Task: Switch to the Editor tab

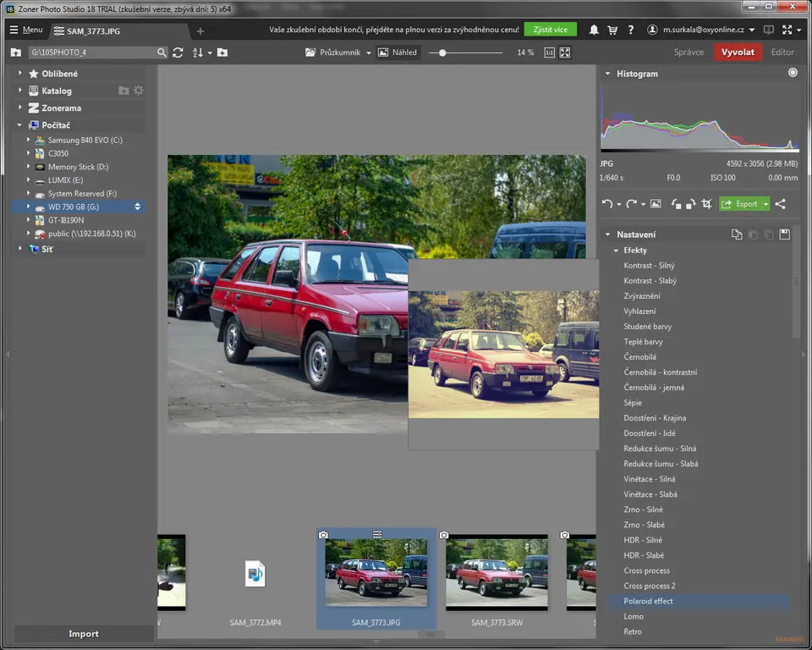Action: [x=782, y=52]
